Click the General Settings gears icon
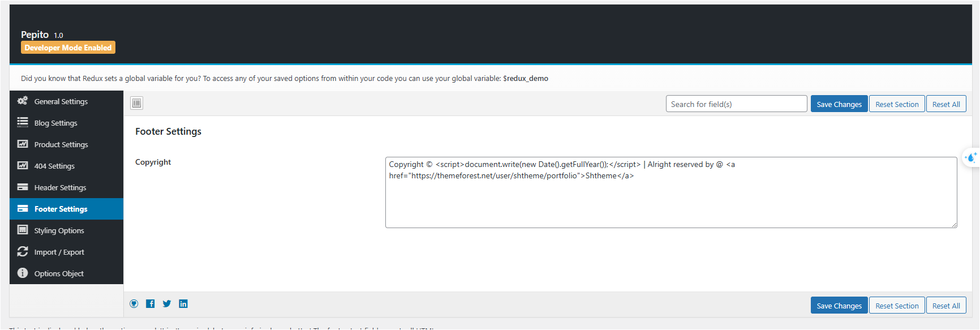980x330 pixels. (23, 101)
